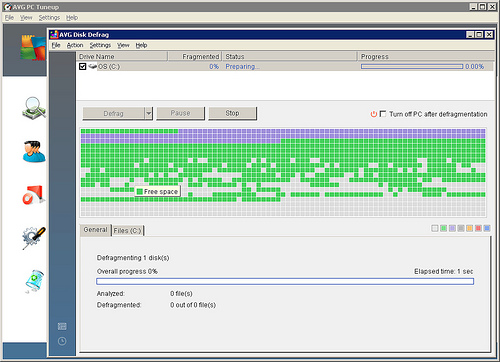
Task: Click the red power icon beside Turn off PC
Action: (374, 114)
